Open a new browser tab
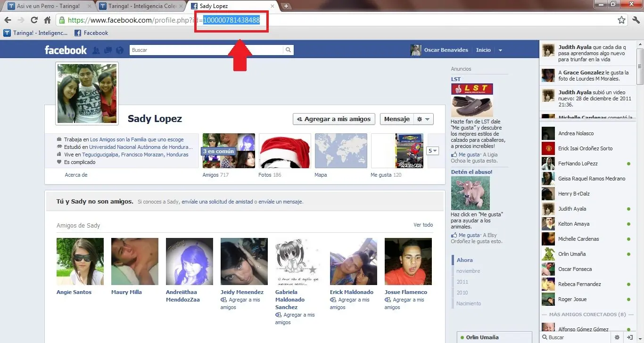The image size is (644, 343). (x=286, y=6)
